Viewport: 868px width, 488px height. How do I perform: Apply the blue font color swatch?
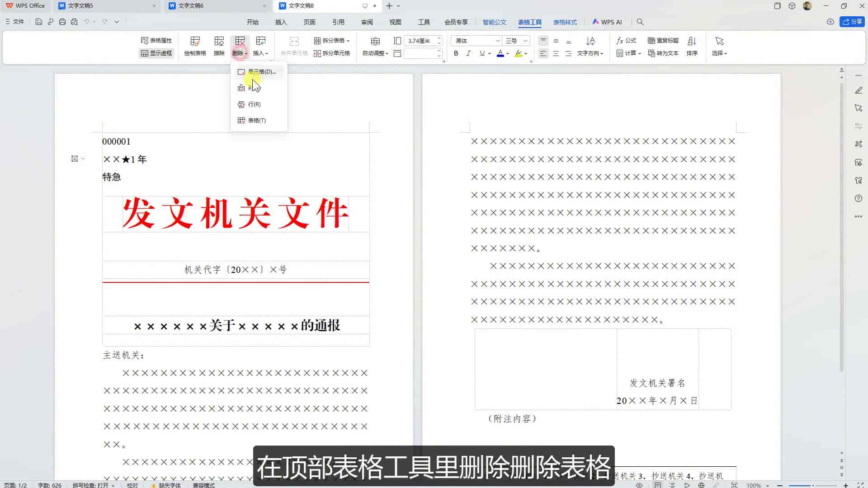click(500, 53)
